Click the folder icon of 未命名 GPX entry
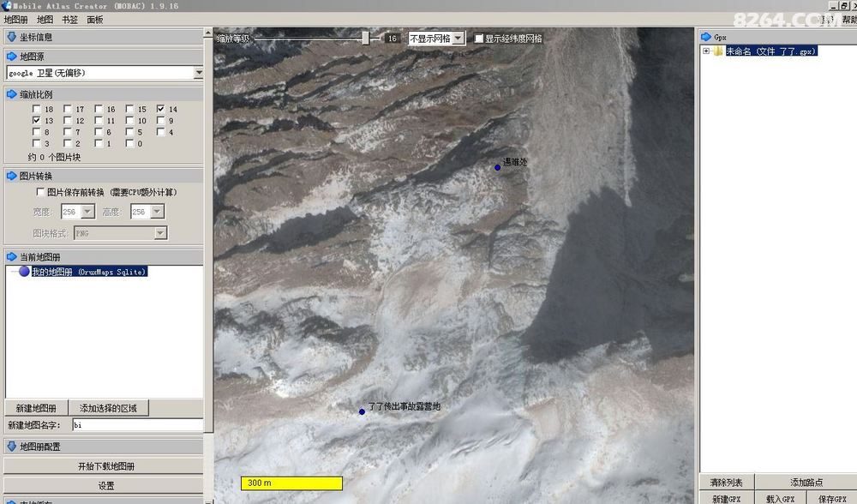Image resolution: width=857 pixels, height=504 pixels. tap(718, 51)
